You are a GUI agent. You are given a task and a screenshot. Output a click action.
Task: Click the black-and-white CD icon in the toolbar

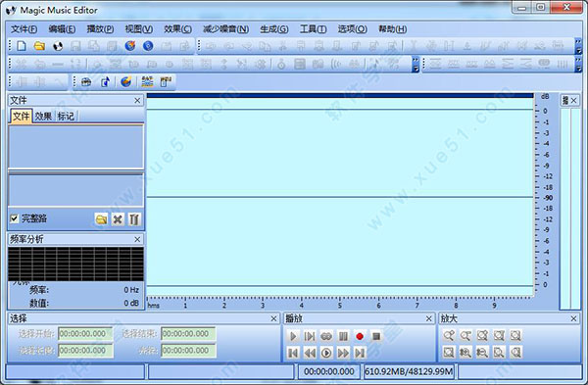[58, 46]
